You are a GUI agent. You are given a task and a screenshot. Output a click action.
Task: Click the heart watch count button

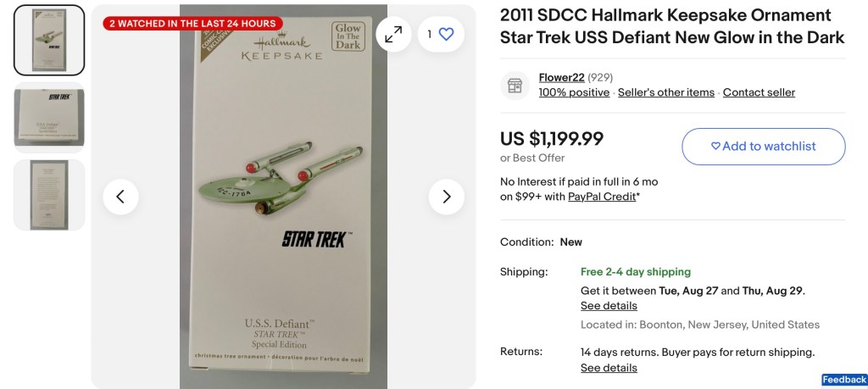click(441, 34)
